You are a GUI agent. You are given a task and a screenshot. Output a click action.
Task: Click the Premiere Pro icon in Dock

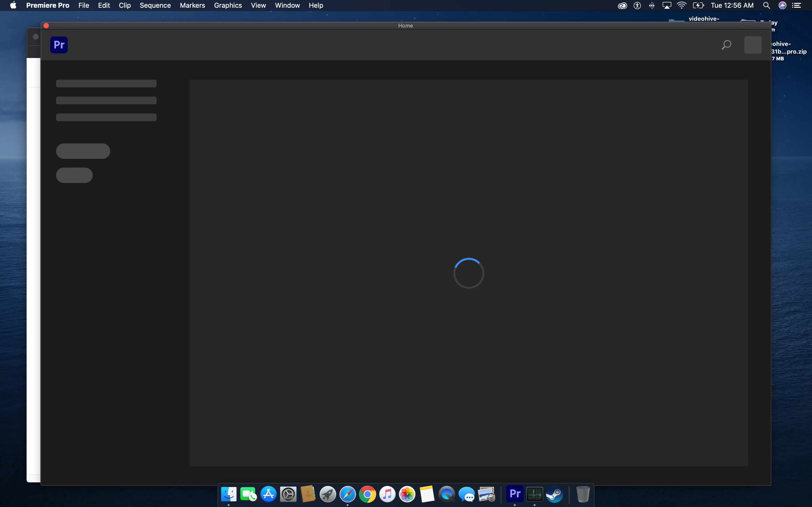pyautogui.click(x=515, y=494)
